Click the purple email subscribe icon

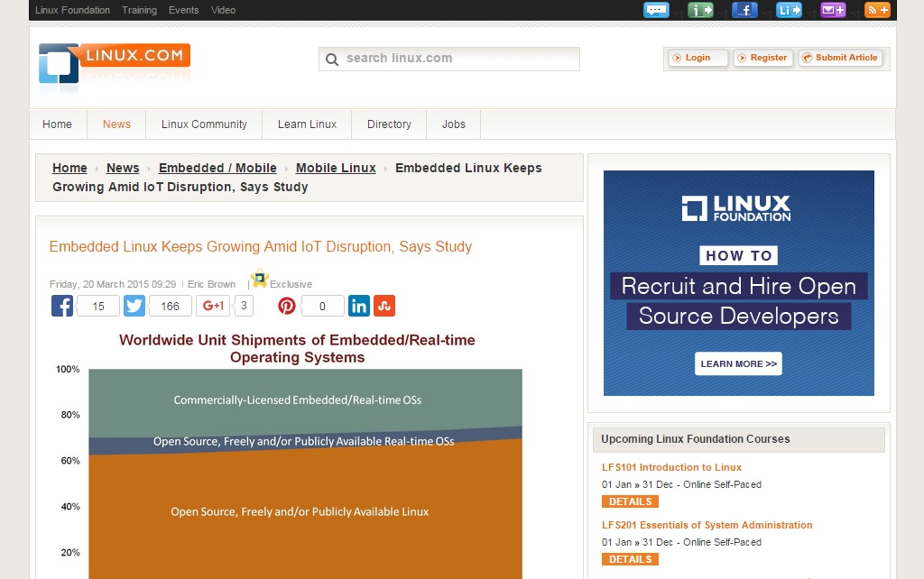click(x=833, y=10)
